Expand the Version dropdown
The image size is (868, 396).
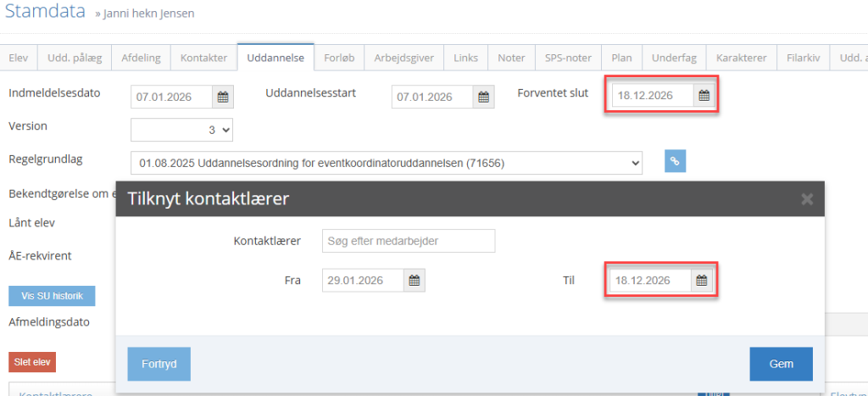click(181, 130)
